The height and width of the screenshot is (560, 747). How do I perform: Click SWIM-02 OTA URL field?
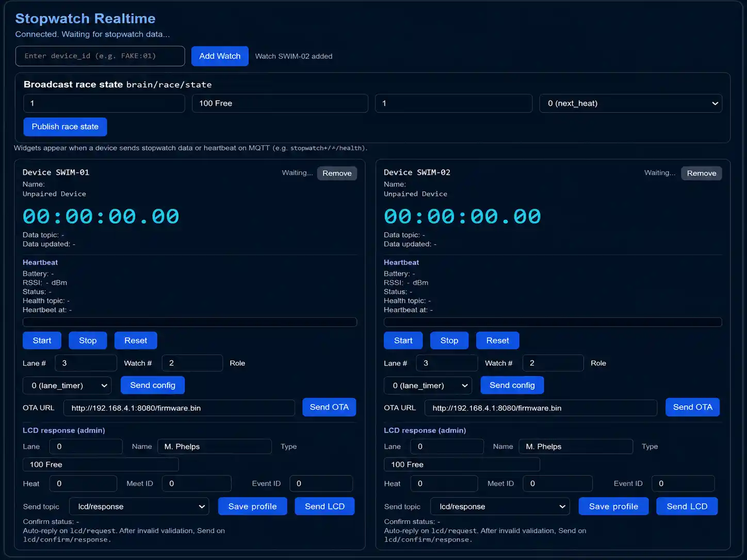(x=541, y=408)
